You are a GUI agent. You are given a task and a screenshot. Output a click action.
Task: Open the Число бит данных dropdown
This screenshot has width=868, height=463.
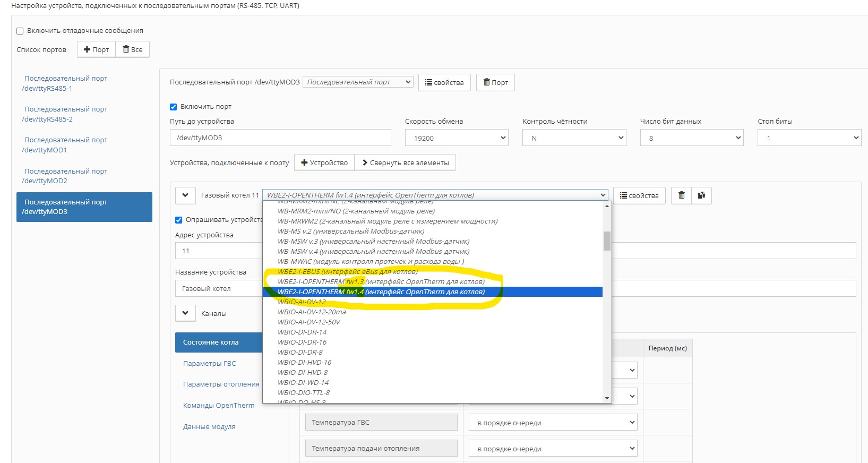[x=692, y=138]
